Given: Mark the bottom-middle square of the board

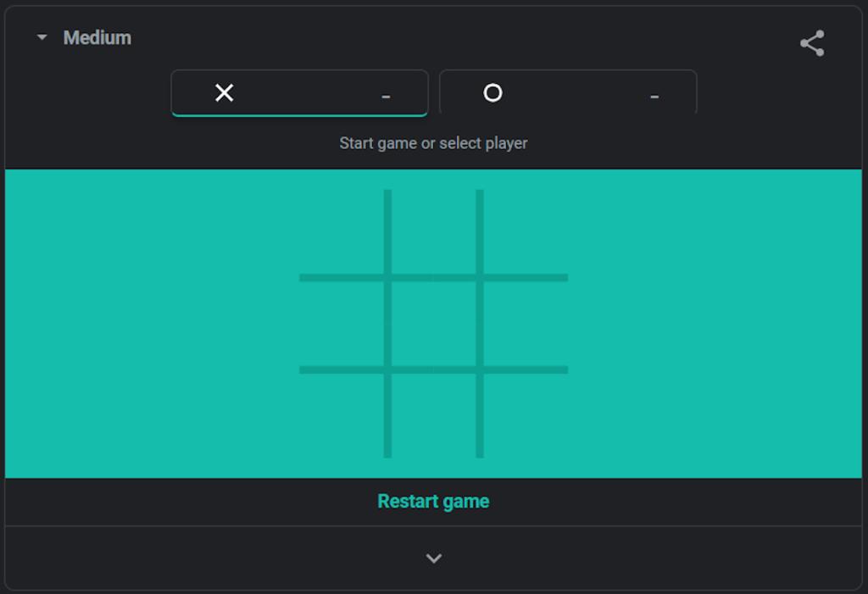Looking at the screenshot, I should [433, 414].
